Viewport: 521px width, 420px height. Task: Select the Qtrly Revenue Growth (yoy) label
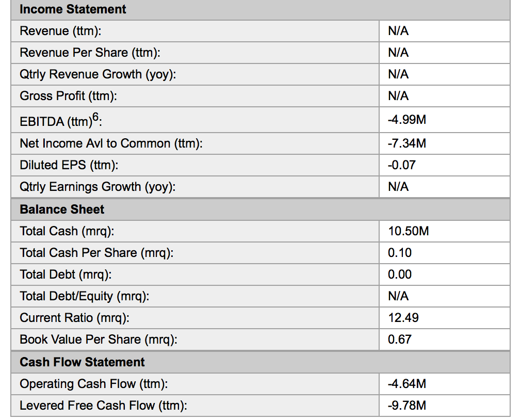click(98, 74)
